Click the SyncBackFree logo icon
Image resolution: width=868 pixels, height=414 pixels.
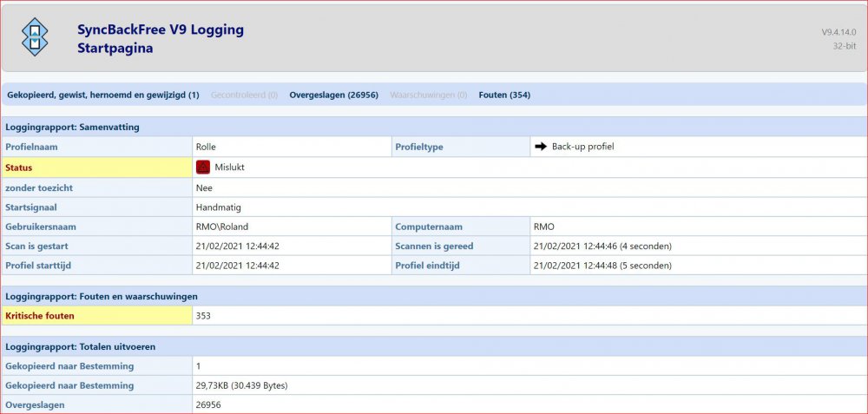pos(35,37)
